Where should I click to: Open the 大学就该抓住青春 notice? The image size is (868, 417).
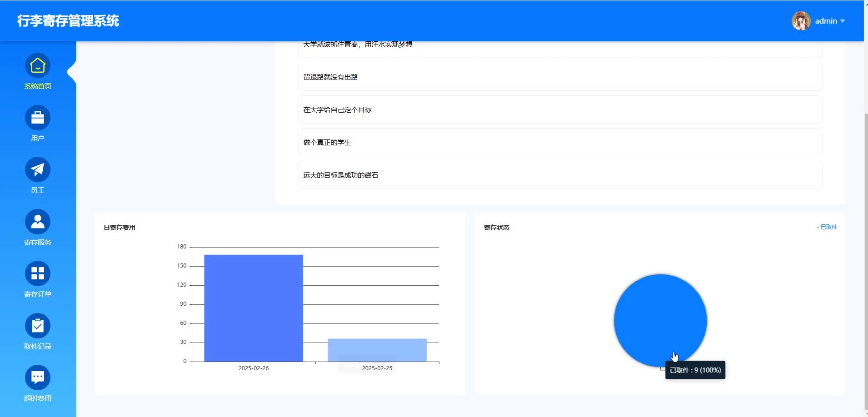pos(560,50)
